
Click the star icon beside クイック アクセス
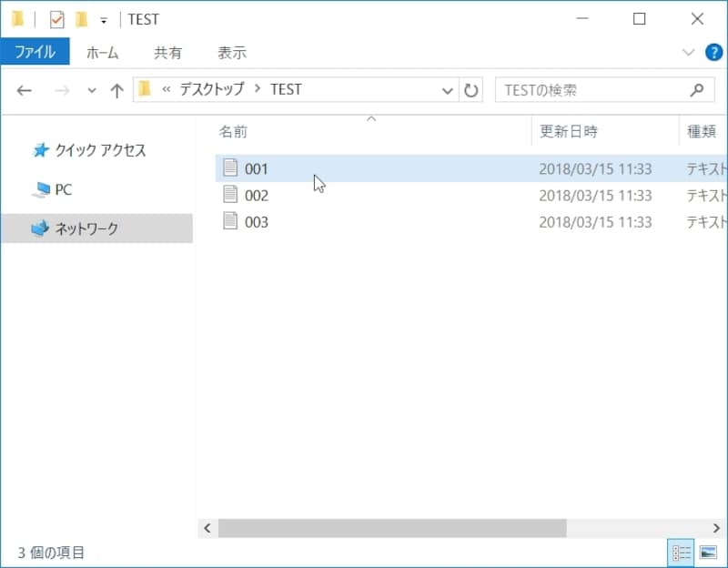point(39,150)
